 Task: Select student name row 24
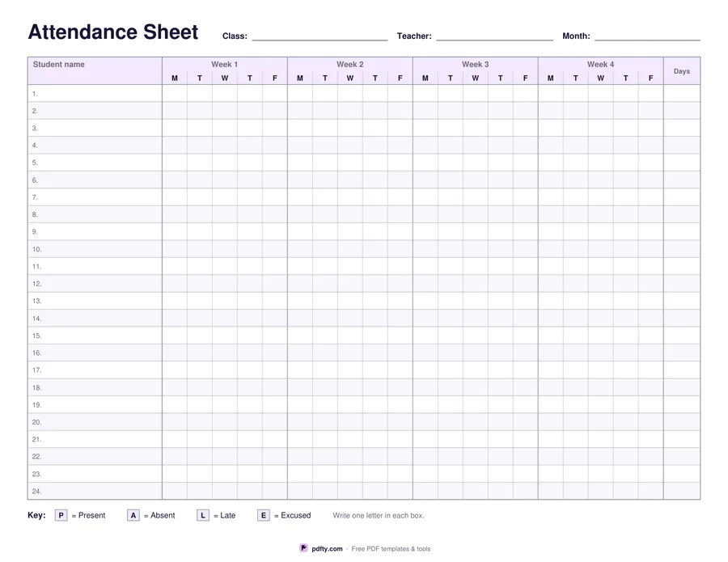pyautogui.click(x=95, y=491)
